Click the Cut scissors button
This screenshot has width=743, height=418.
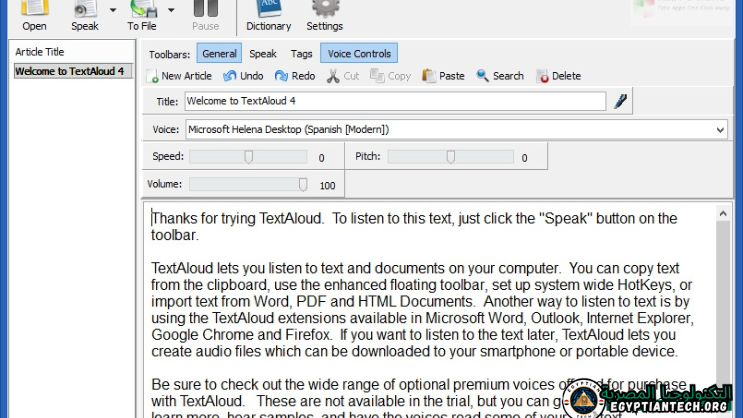343,76
